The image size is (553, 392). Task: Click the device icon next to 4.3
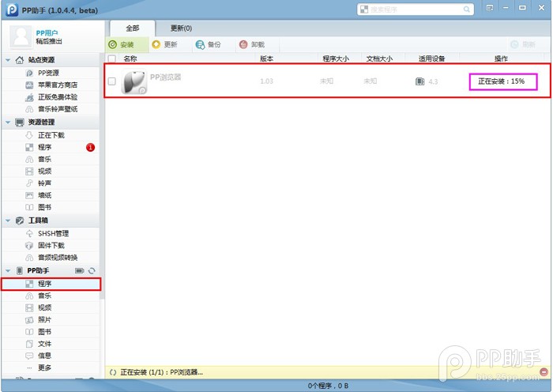419,81
